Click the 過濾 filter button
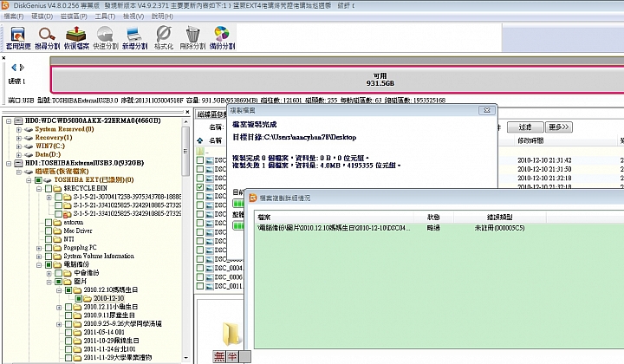Viewport: 624px width, 364px height. click(x=525, y=127)
